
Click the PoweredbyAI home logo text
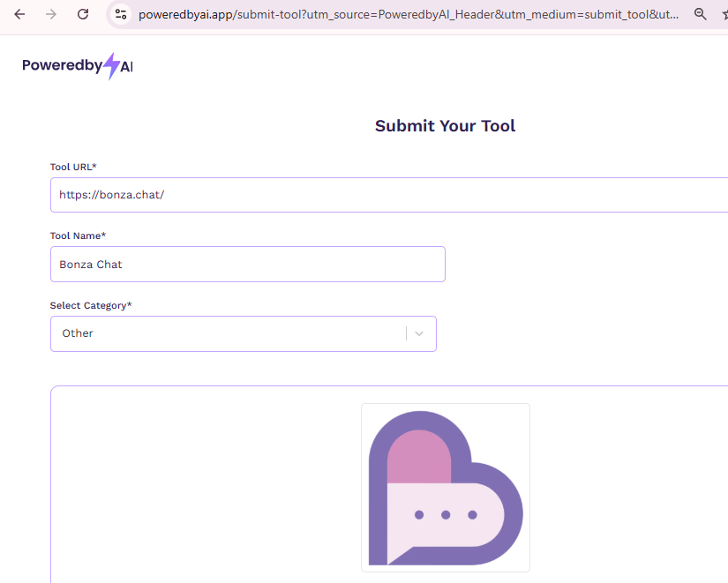(62, 66)
